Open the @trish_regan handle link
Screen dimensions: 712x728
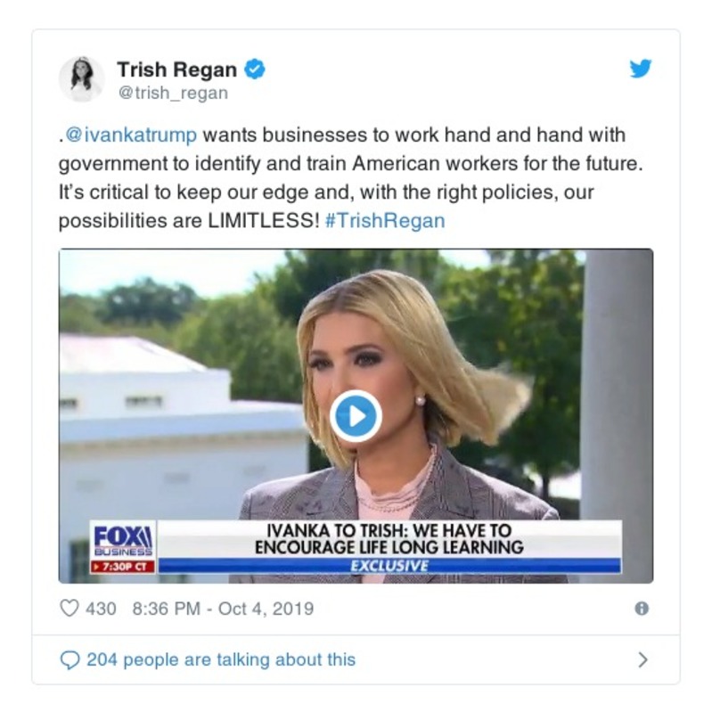tap(173, 93)
